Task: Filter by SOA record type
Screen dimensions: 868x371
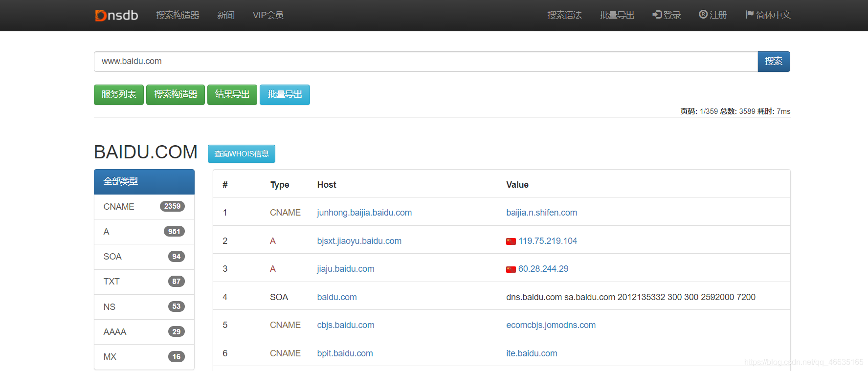Action: tap(144, 257)
